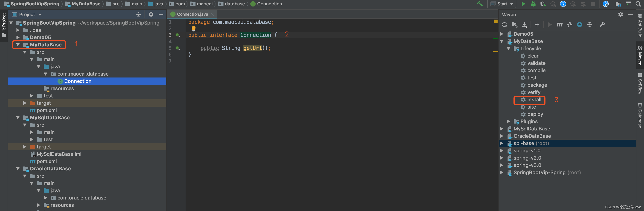Viewport: 644px width, 211px height.
Task: Toggle Maven Offline Mode button
Action: (579, 25)
